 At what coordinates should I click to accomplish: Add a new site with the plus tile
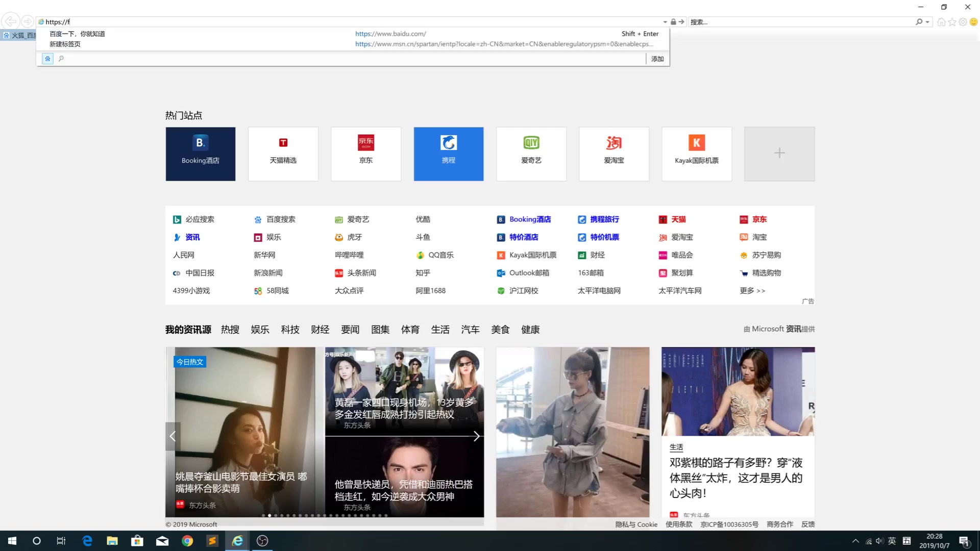[x=779, y=154]
